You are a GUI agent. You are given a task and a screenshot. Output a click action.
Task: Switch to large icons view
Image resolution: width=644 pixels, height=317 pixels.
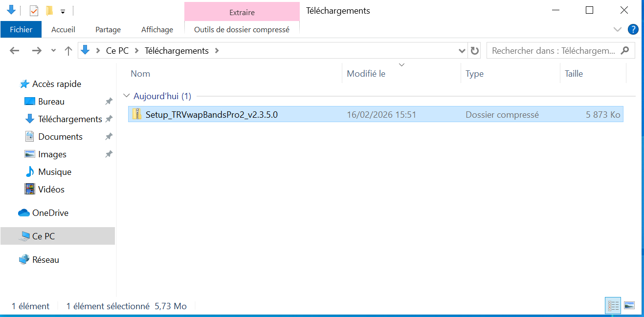629,305
